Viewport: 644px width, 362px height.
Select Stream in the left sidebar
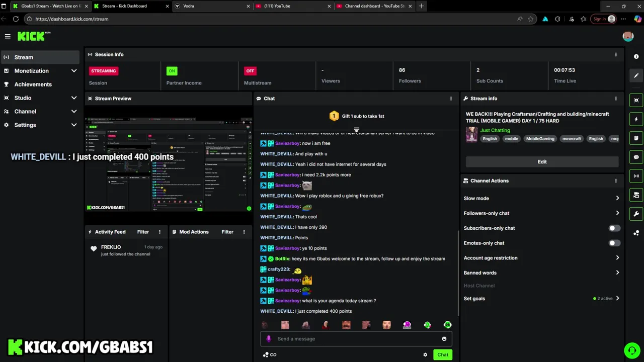tap(40, 57)
